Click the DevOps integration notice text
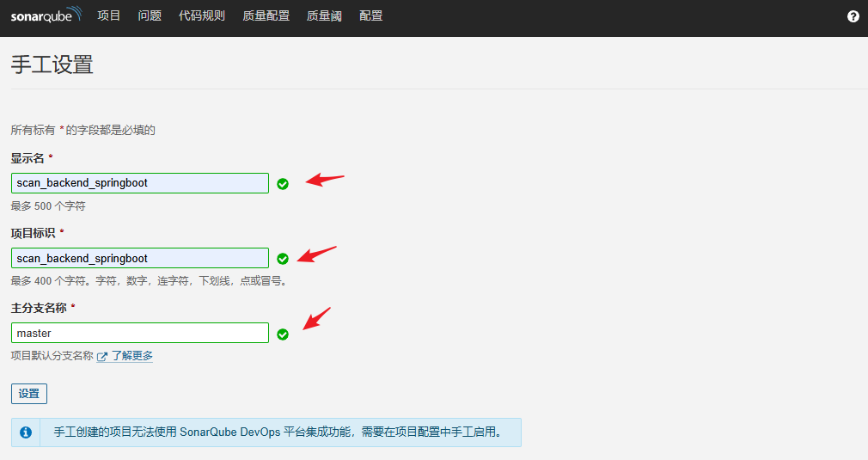Image resolution: width=868 pixels, height=460 pixels. tap(277, 432)
